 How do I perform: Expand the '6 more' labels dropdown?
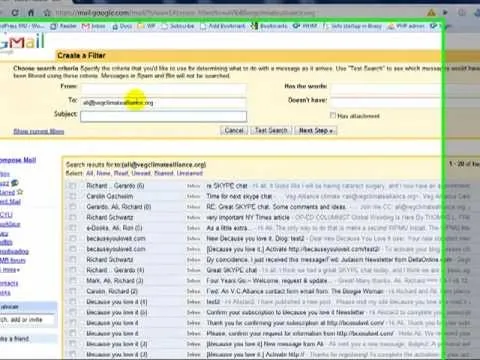point(10,269)
